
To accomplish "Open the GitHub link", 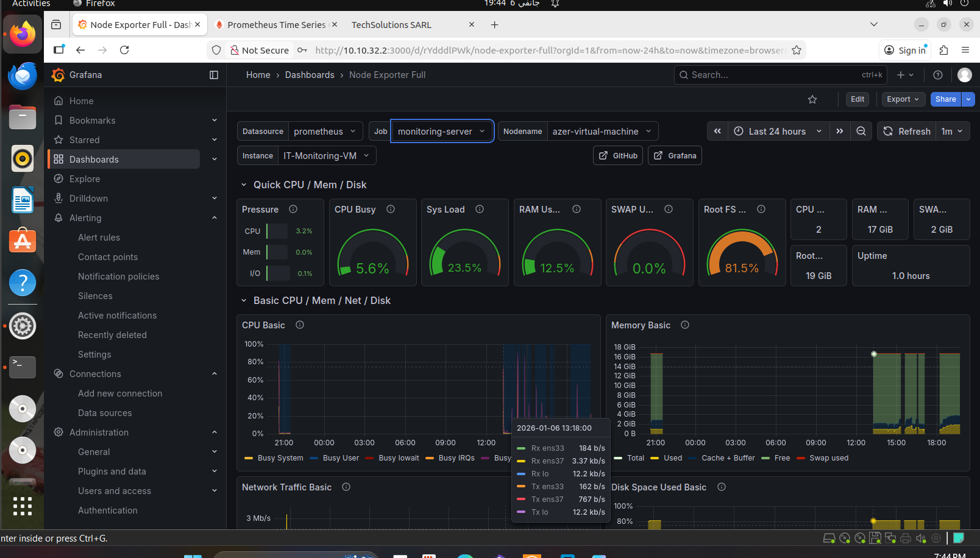I will 618,155.
